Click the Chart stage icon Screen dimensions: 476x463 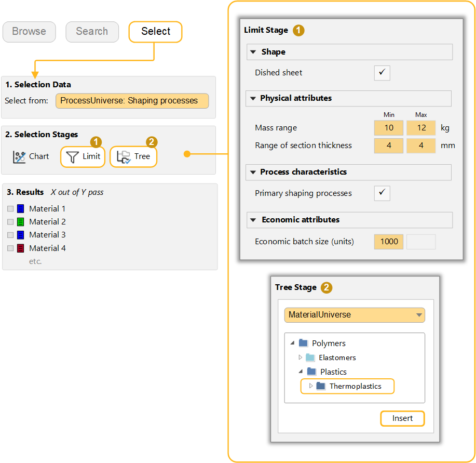click(19, 156)
